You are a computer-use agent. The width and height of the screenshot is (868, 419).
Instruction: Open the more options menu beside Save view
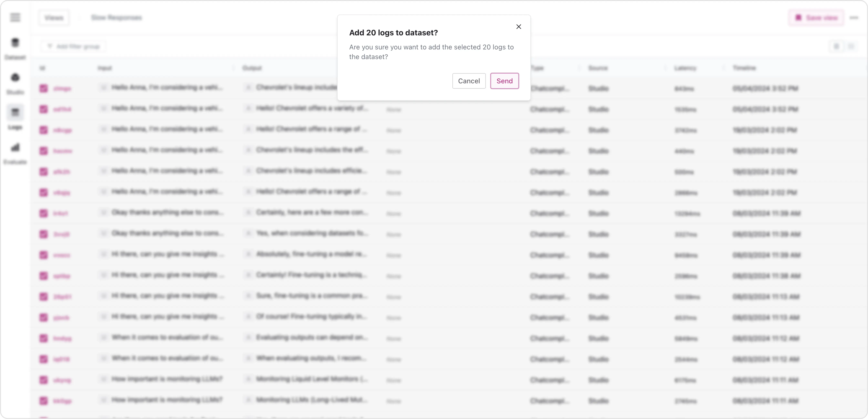tap(854, 18)
